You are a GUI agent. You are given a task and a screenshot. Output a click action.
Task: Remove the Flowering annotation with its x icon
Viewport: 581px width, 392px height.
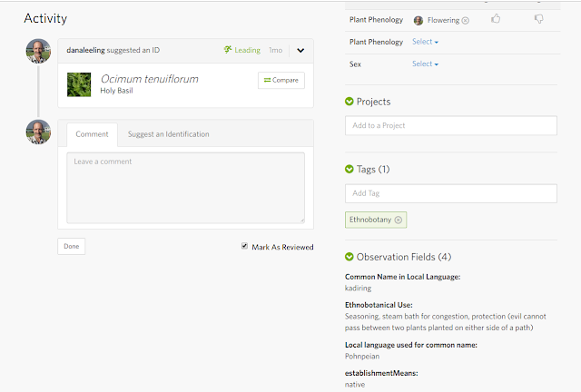point(466,20)
